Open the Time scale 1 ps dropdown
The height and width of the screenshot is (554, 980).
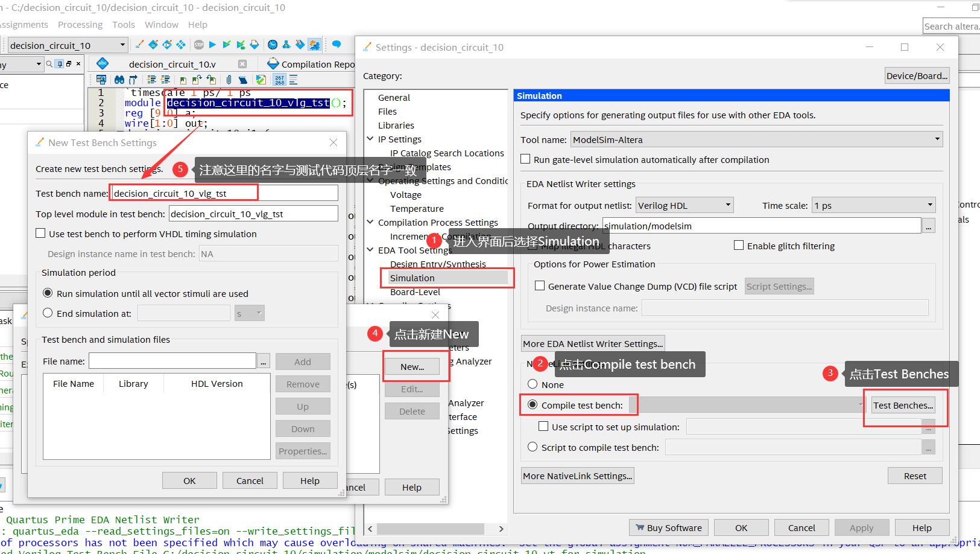874,205
